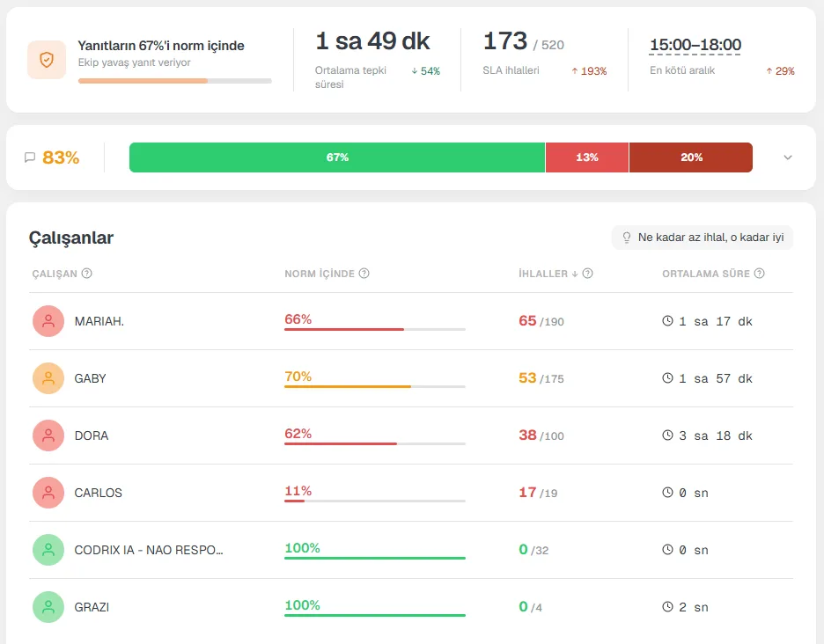
Task: Click GABY's 70% progress bar
Action: 375,386
